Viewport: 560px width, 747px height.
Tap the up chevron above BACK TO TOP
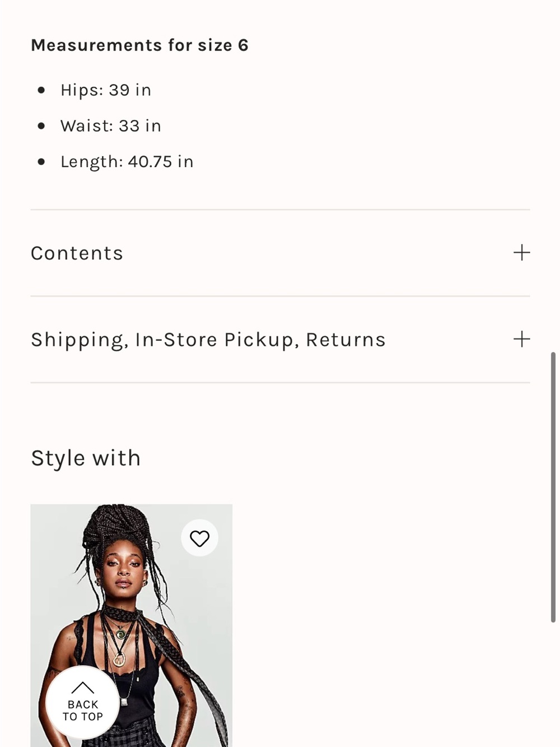(x=83, y=687)
